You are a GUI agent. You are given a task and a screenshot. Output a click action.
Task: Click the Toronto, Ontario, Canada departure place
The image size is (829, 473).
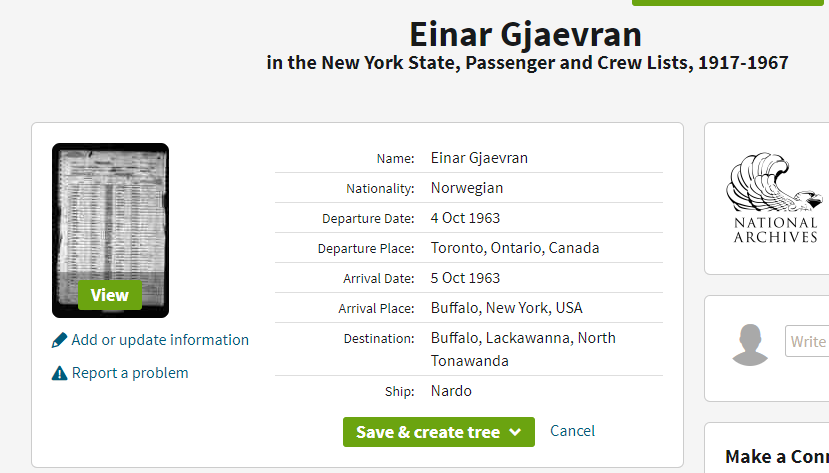(515, 248)
